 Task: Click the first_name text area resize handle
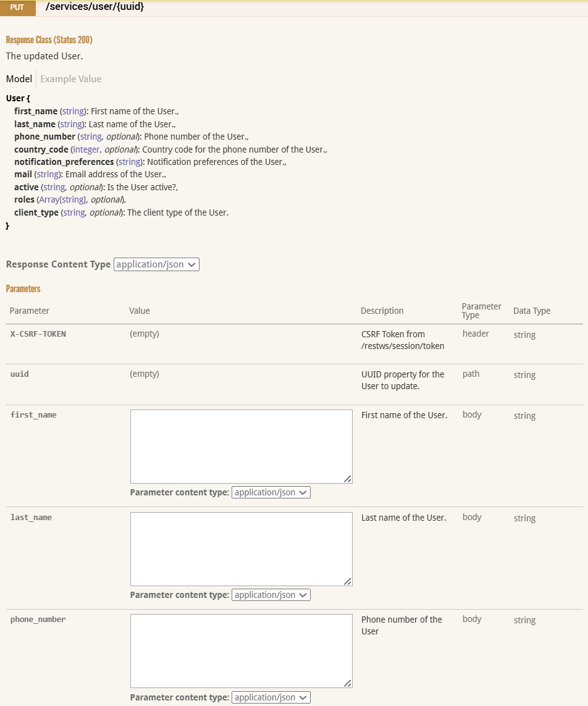[x=348, y=479]
